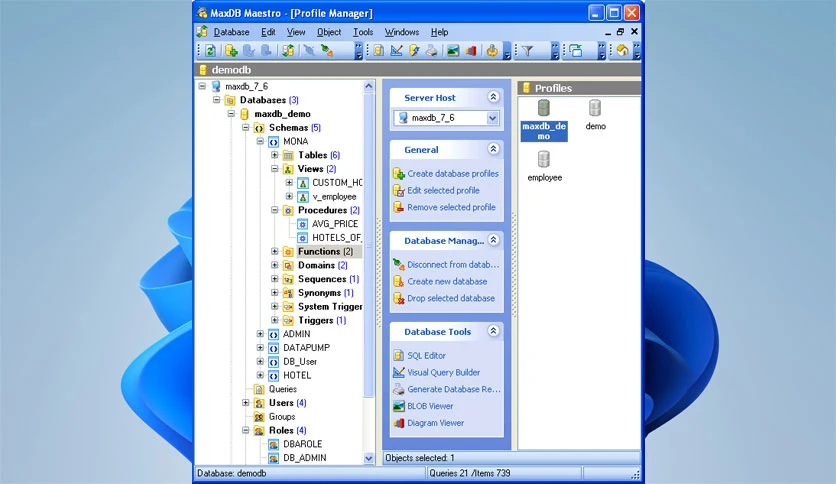Collapse the Views node
836x484 pixels.
click(275, 169)
